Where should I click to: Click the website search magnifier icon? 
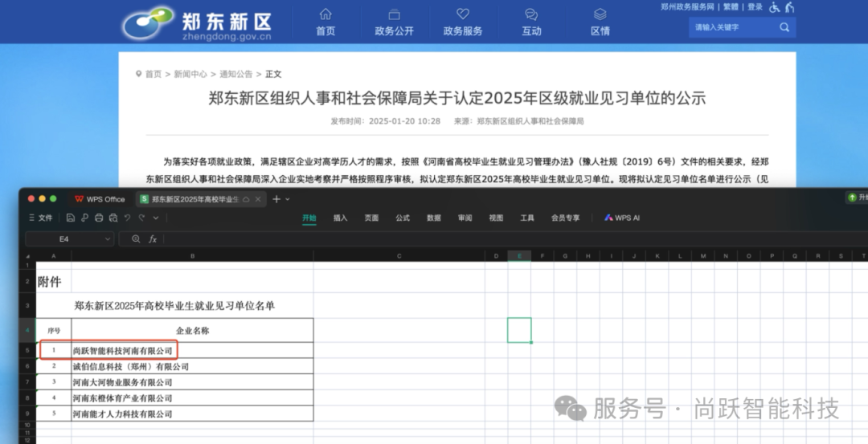point(784,27)
